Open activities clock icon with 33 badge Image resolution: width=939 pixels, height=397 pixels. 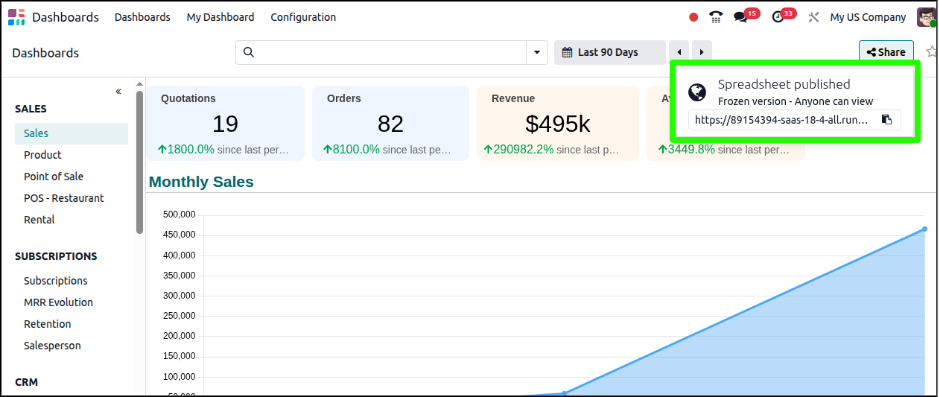coord(783,16)
